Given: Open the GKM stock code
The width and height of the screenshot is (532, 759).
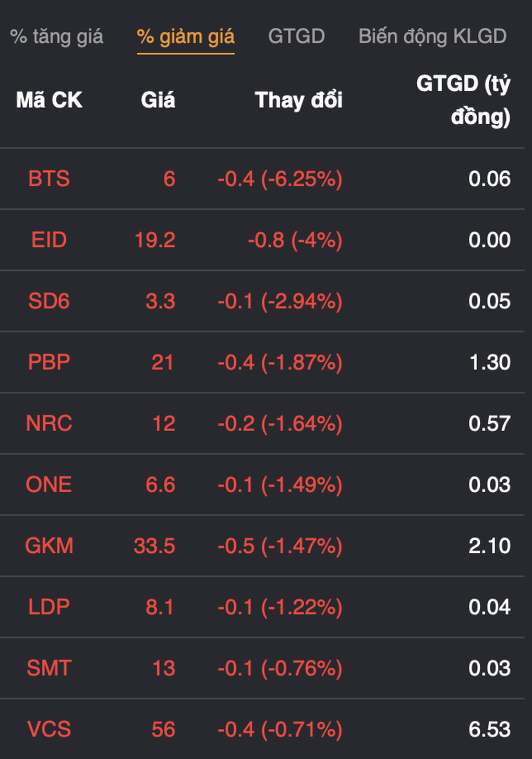Looking at the screenshot, I should pyautogui.click(x=49, y=546).
